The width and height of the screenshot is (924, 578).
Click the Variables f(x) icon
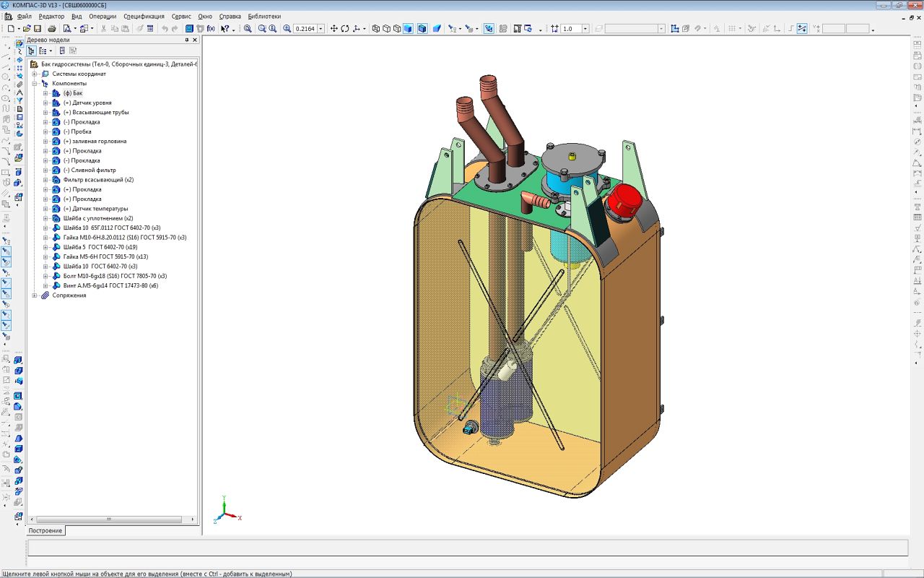pyautogui.click(x=211, y=29)
